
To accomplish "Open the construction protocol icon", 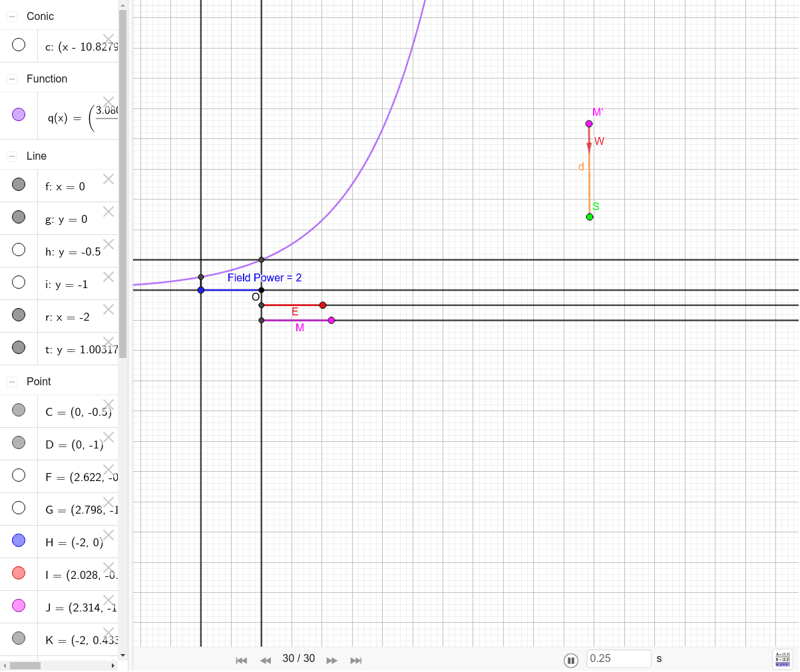I will tap(783, 659).
